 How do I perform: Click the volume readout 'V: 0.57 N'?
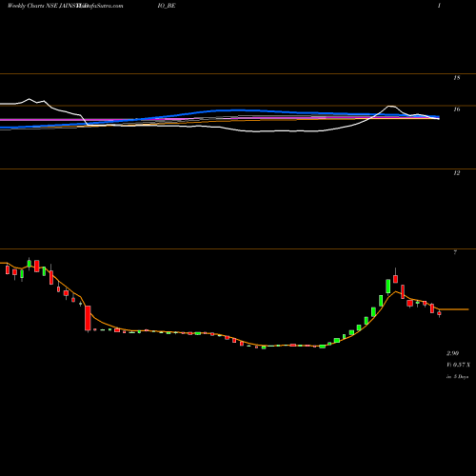(458, 365)
